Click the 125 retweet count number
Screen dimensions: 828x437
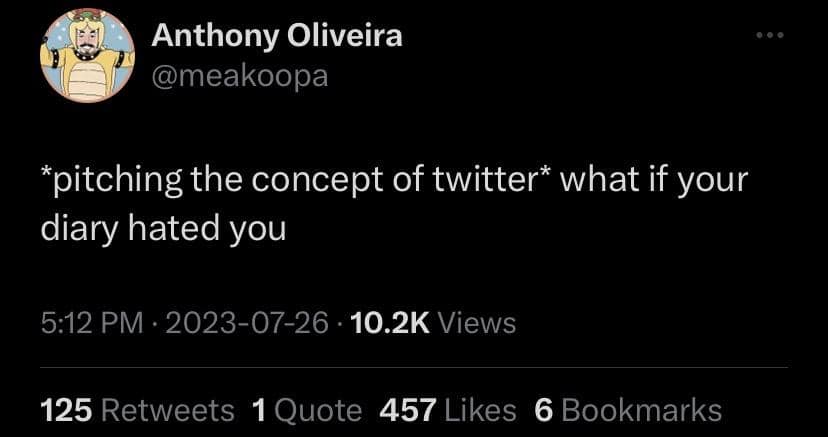click(x=66, y=409)
